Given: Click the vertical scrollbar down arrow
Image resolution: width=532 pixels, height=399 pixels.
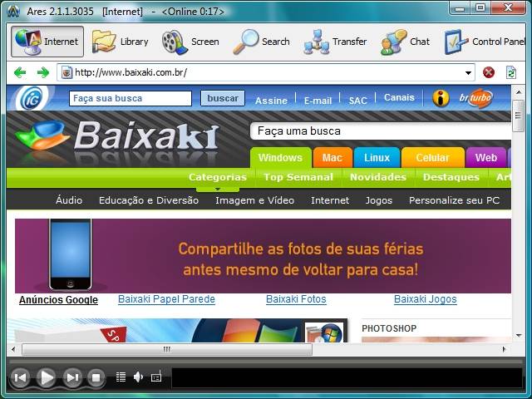Looking at the screenshot, I should pos(519,336).
